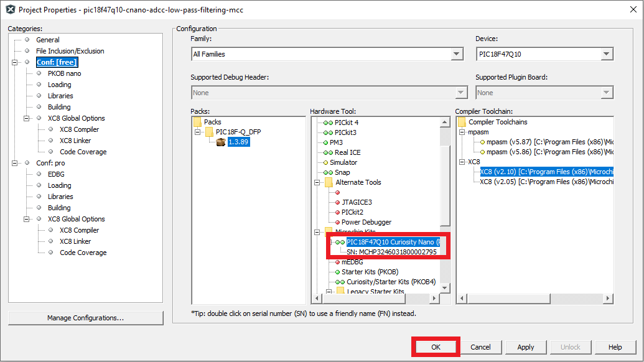This screenshot has width=644, height=362.
Task: Select XC8 (v2.10) compiler toolchain
Action: (x=547, y=172)
